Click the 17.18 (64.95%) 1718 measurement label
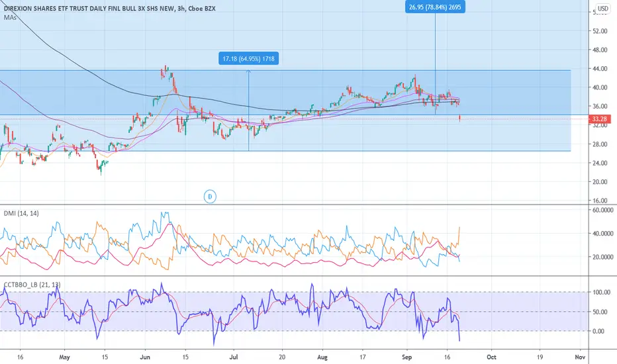Image resolution: width=617 pixels, height=364 pixels. point(249,59)
